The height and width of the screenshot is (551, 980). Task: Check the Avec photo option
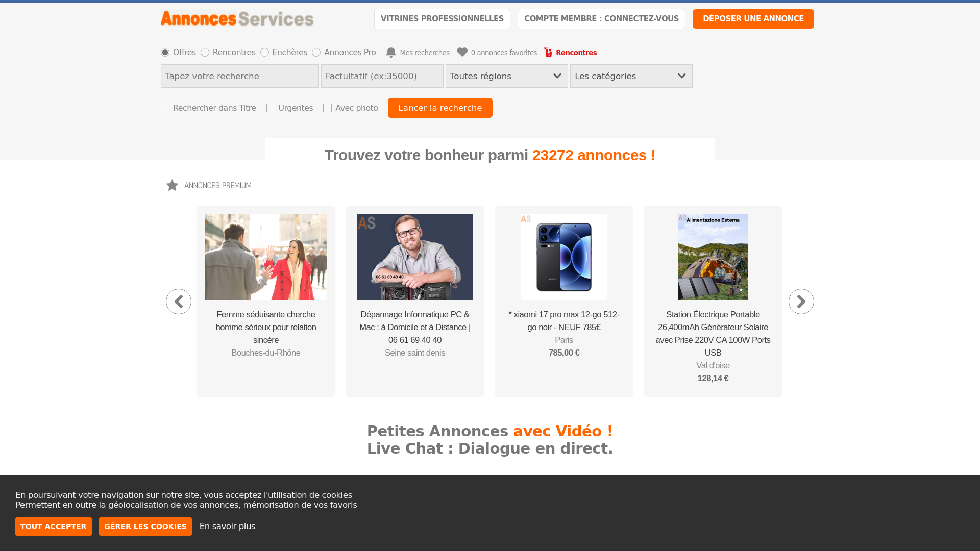point(327,108)
